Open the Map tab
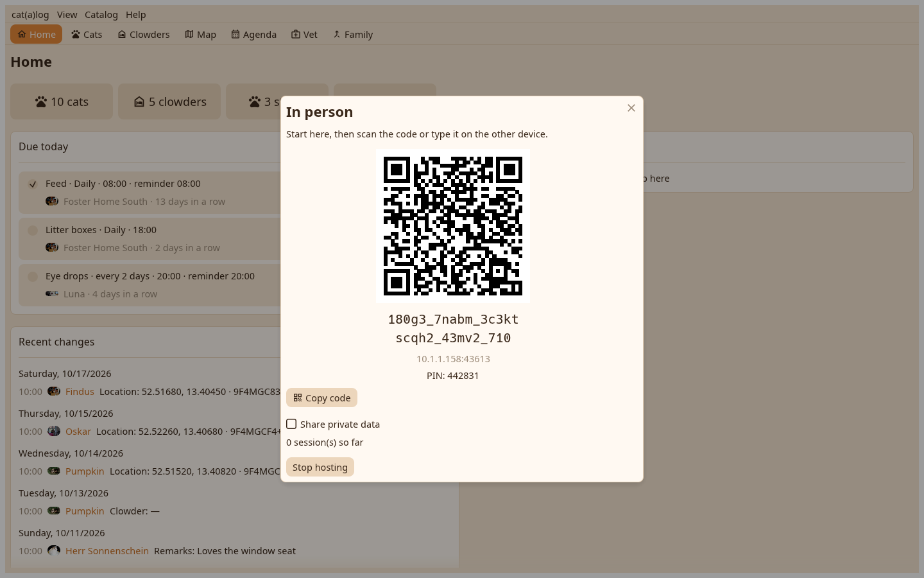 pyautogui.click(x=201, y=34)
